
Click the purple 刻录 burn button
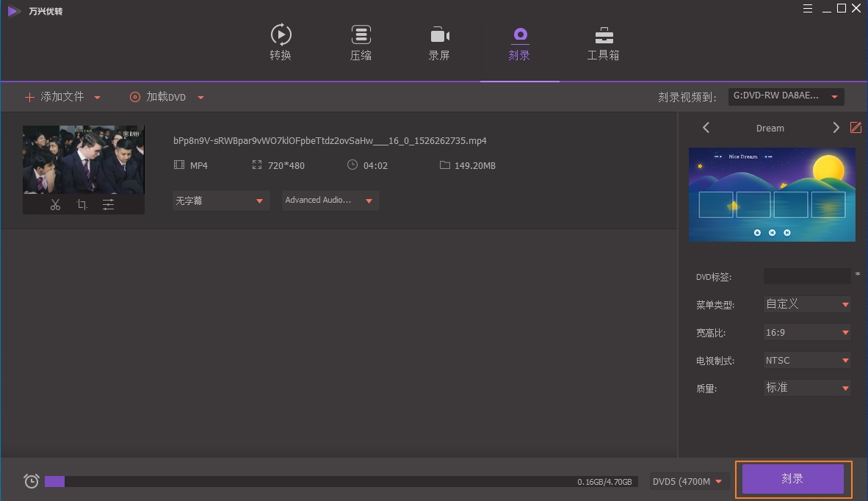[792, 479]
